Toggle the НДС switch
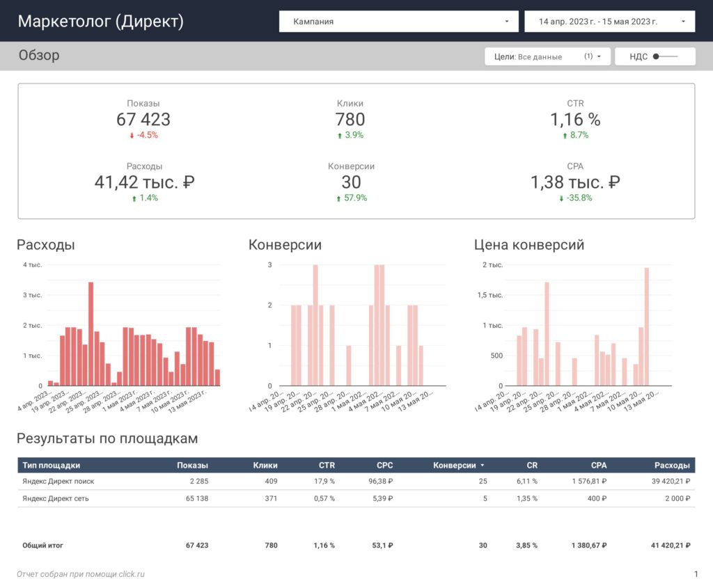This screenshot has height=588, width=713. point(665,56)
